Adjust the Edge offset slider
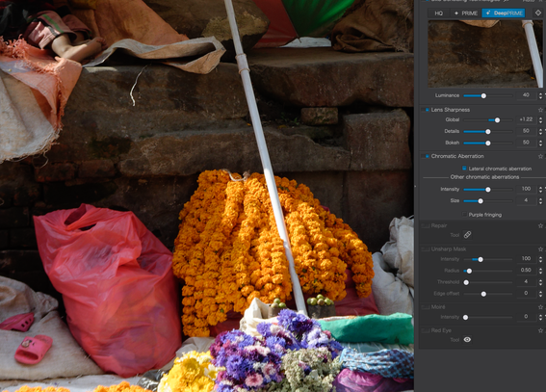This screenshot has height=392, width=546. click(x=483, y=294)
